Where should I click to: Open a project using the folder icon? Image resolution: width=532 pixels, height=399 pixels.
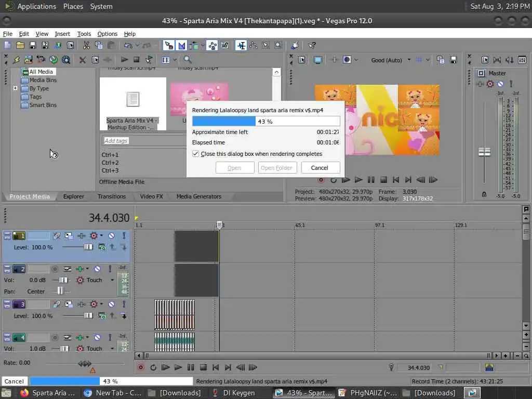tap(20, 45)
